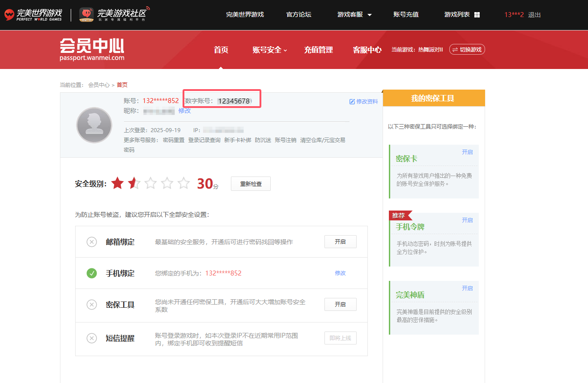Screen dimensions: 588x383
Task: Open the 切换游戏 game switcher
Action: coord(467,50)
